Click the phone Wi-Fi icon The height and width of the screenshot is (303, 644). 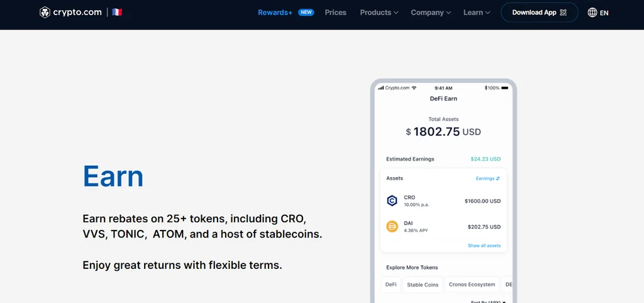pos(414,88)
